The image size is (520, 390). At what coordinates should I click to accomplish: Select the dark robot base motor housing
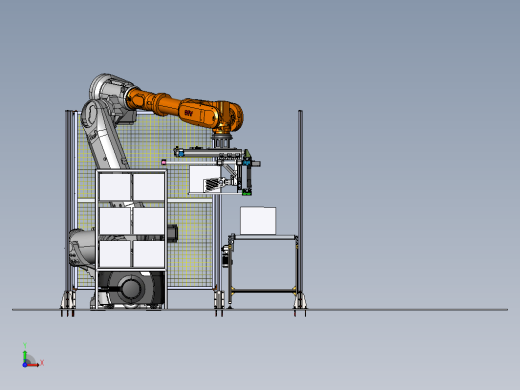pos(131,288)
